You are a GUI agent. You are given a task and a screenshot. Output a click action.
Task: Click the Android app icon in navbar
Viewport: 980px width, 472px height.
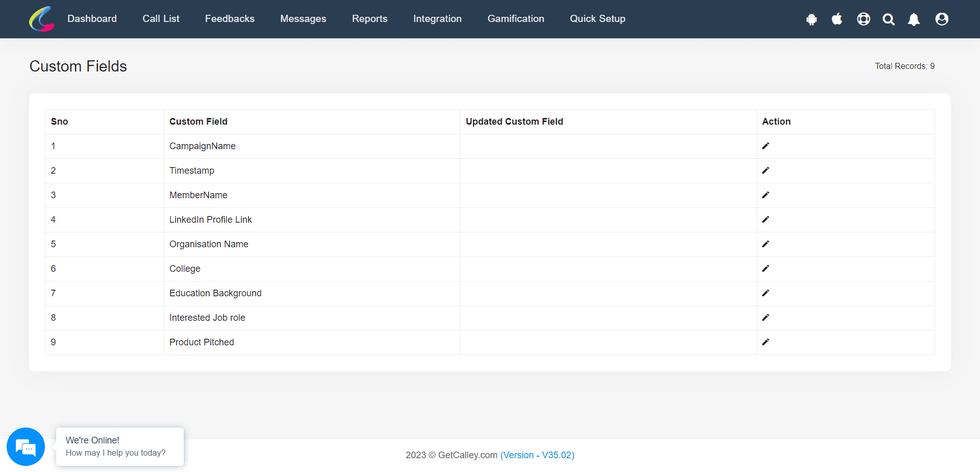click(812, 19)
